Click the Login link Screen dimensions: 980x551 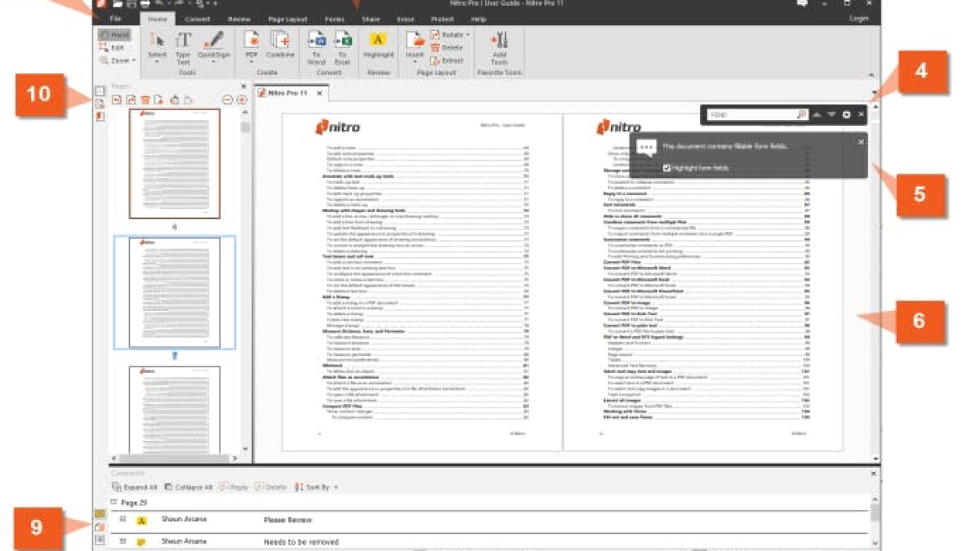[x=858, y=18]
